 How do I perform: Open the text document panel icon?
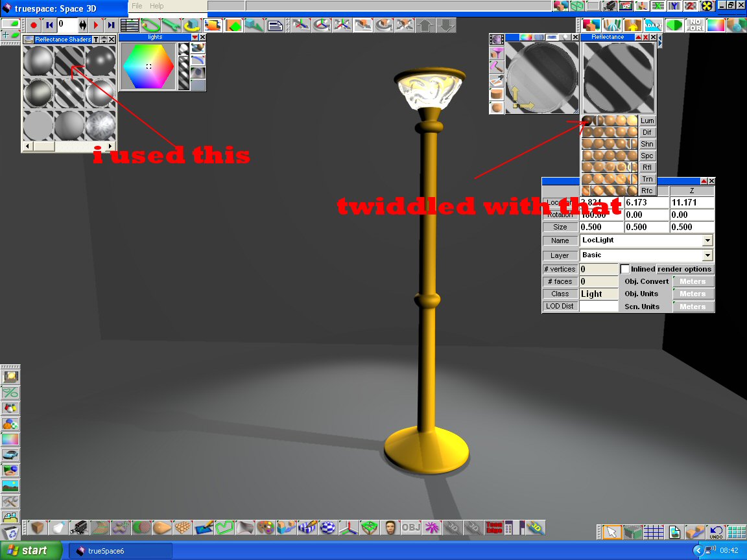coord(275,25)
